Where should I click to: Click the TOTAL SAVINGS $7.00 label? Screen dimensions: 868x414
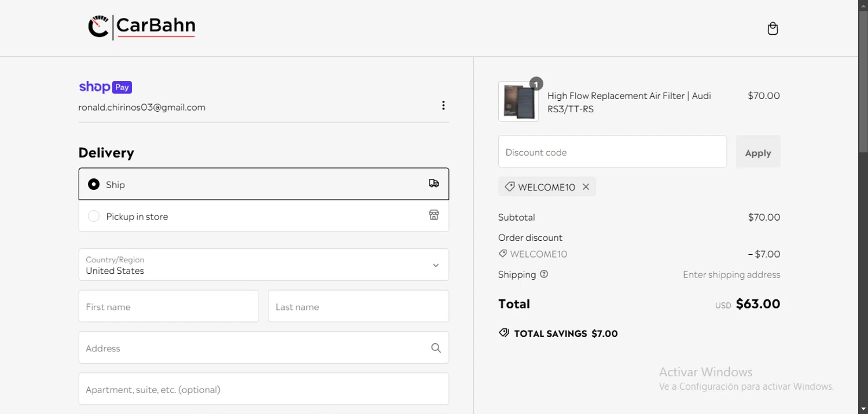pyautogui.click(x=566, y=334)
